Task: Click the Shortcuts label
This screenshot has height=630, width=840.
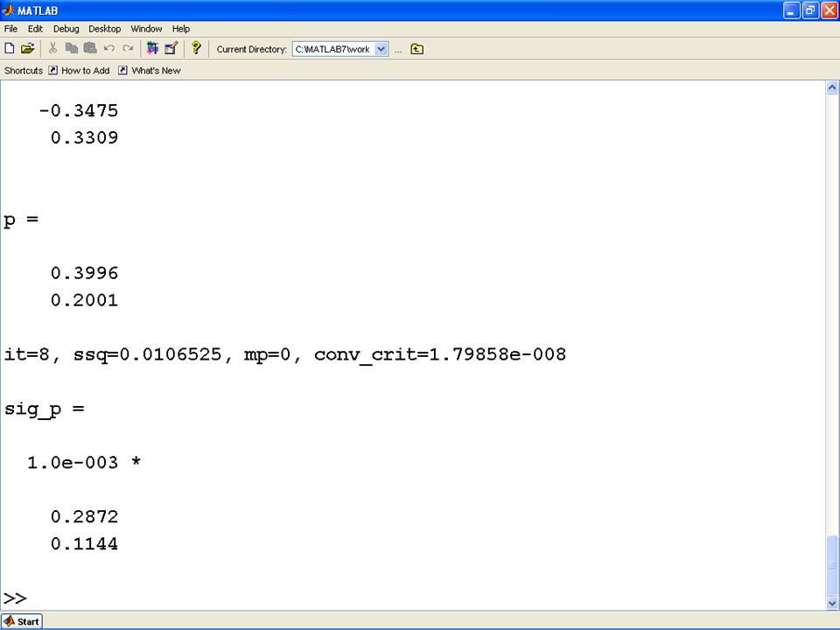Action: tap(24, 71)
